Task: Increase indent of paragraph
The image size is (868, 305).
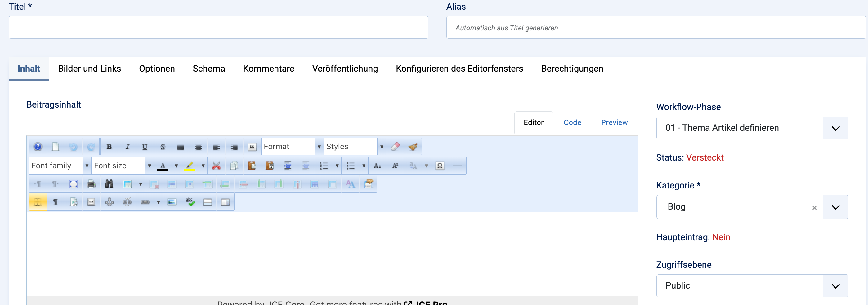Action: click(288, 166)
